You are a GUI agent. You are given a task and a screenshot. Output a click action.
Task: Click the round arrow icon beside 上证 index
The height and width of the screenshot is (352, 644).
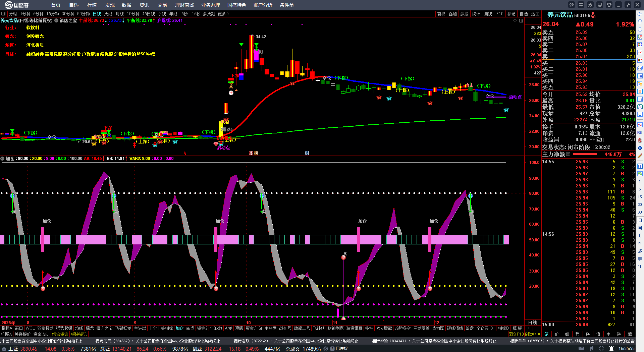tap(4, 349)
